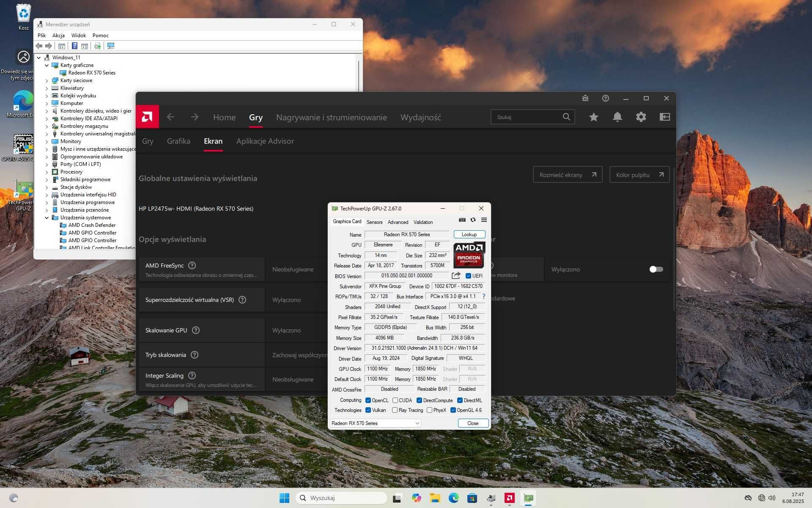Viewport: 812px width, 508px height.
Task: Click the AMD FreeSync help icon
Action: click(x=192, y=265)
